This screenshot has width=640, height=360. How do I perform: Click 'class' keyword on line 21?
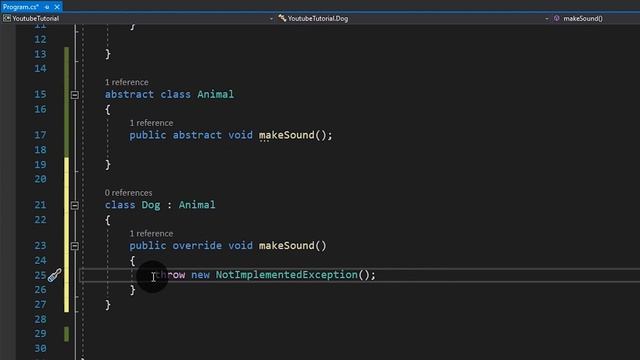point(120,205)
